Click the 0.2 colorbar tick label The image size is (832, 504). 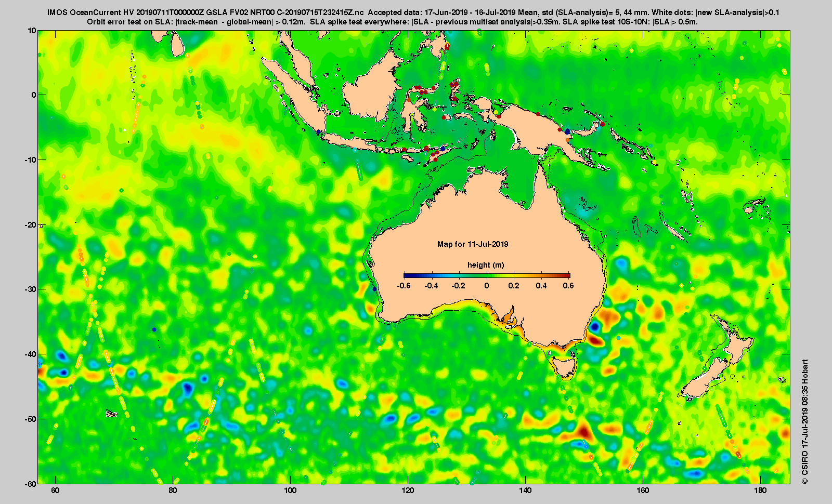click(514, 286)
